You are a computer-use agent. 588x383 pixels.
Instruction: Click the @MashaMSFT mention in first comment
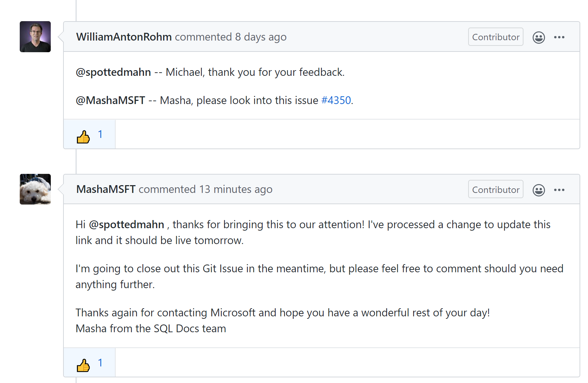pyautogui.click(x=110, y=100)
